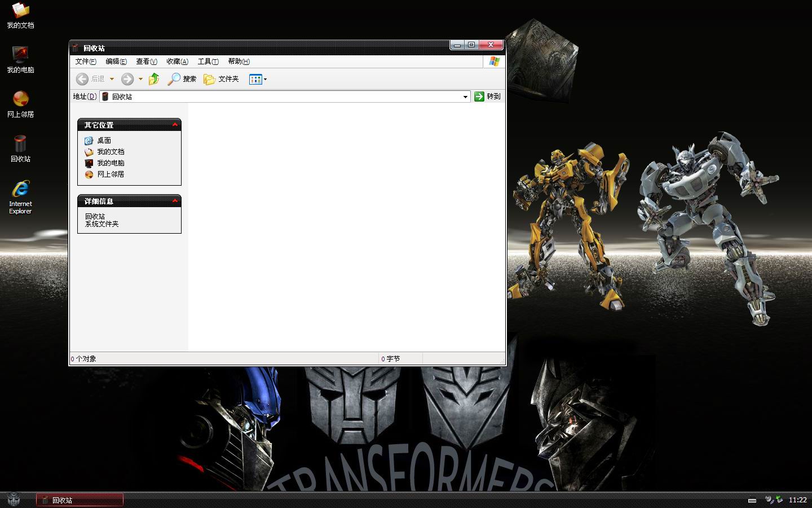Click the recycle bin icon in title bar
This screenshot has width=812, height=508.
click(76, 48)
